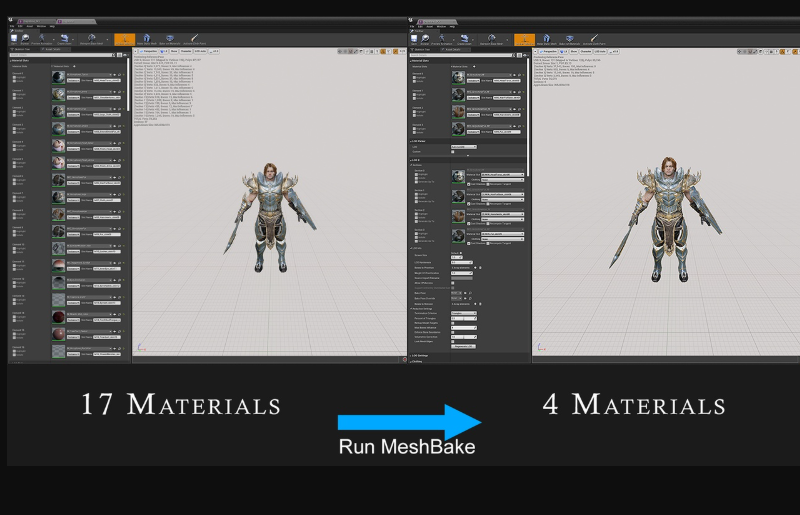Toggle Highlight checkbox for Element 0, right editor
The height and width of the screenshot is (515, 800).
[x=414, y=78]
